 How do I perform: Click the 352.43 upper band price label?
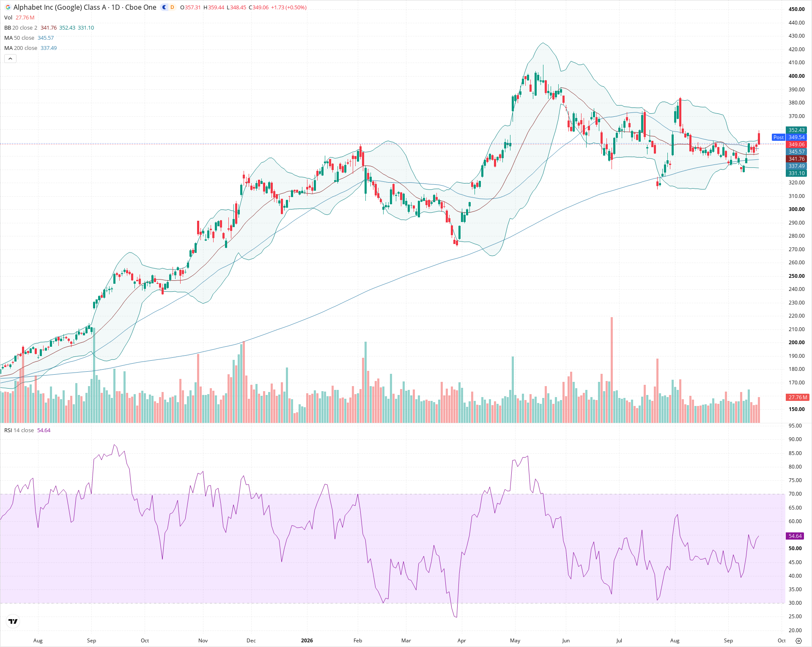[x=797, y=130]
